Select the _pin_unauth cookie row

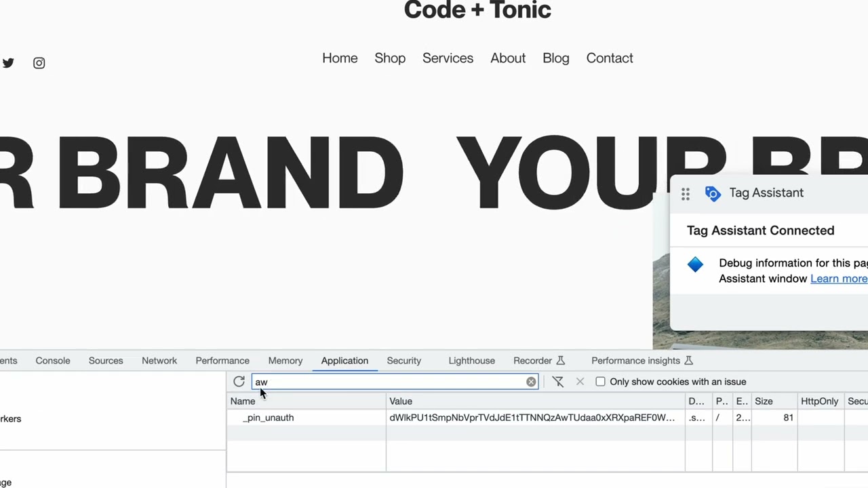click(x=547, y=418)
